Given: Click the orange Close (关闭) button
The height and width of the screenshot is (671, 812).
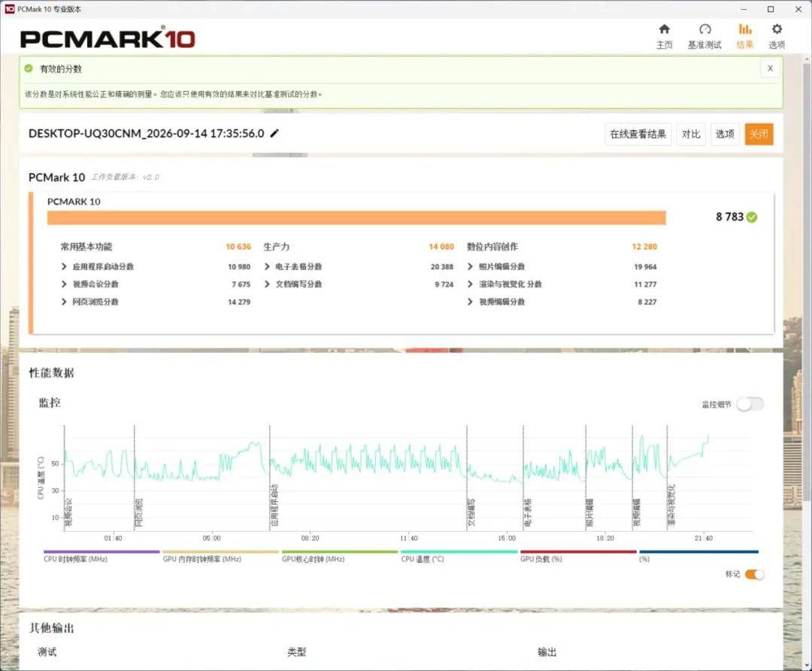Looking at the screenshot, I should coord(759,134).
